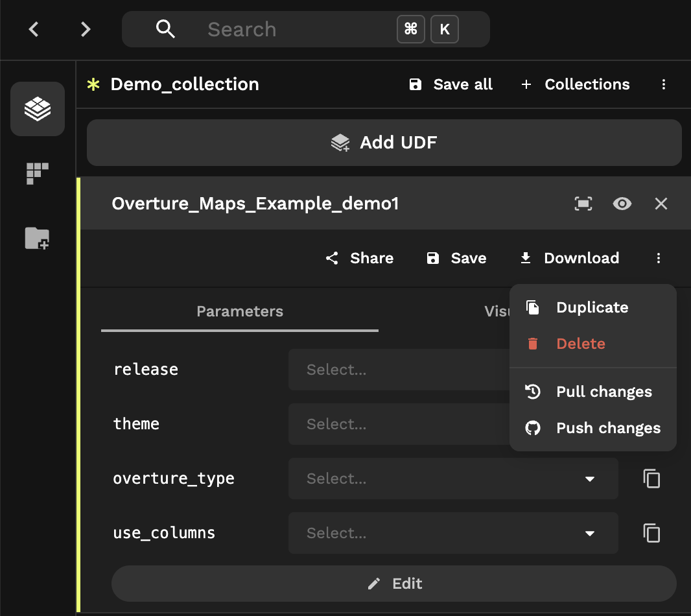Open the overture_type Select dropdown
The image size is (691, 616).
point(453,479)
